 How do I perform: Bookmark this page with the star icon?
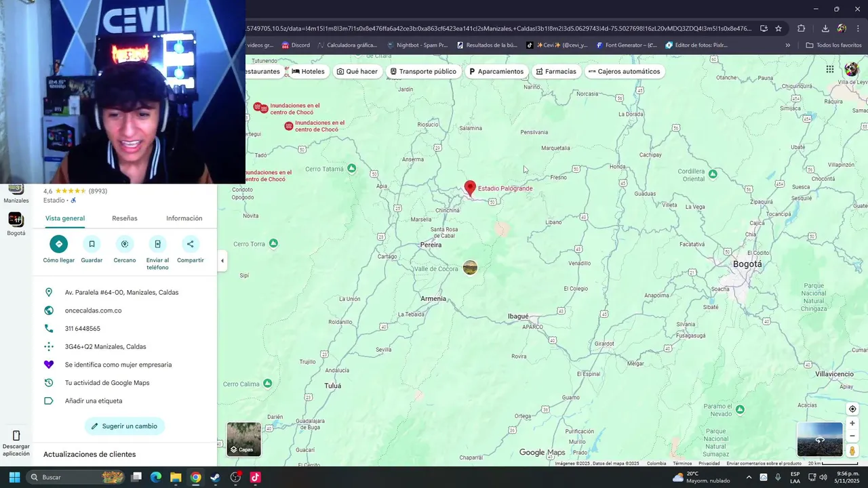pos(778,28)
